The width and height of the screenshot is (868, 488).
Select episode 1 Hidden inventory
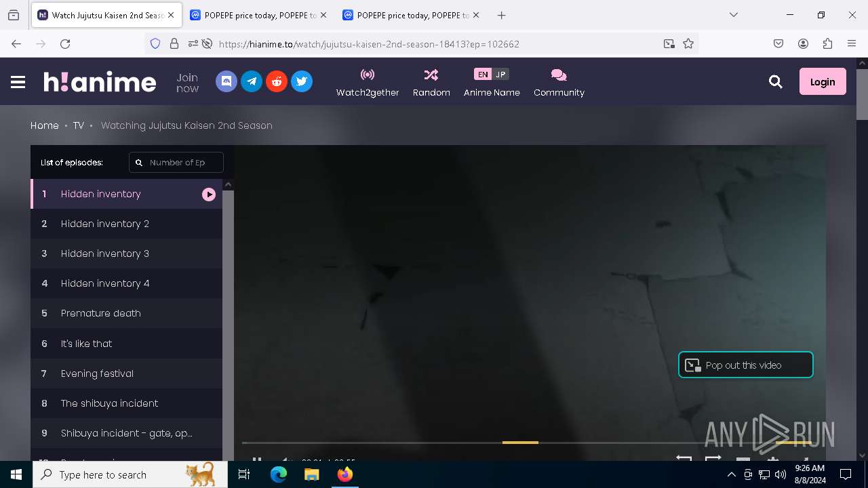(126, 194)
